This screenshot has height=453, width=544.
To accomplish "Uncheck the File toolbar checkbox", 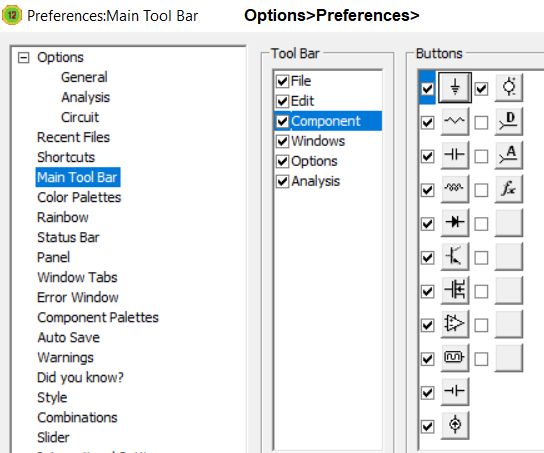I will tap(282, 81).
